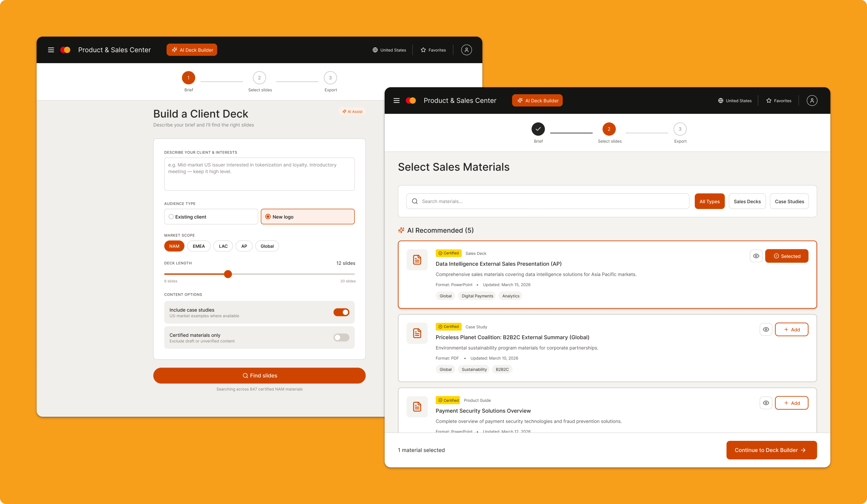Open hamburger menu in left window
Image resolution: width=867 pixels, height=504 pixels.
(51, 50)
